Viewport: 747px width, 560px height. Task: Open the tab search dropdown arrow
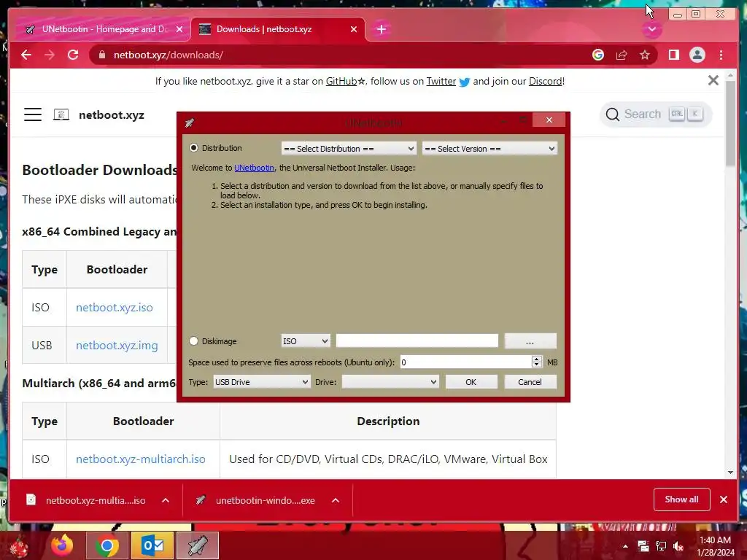coord(651,29)
